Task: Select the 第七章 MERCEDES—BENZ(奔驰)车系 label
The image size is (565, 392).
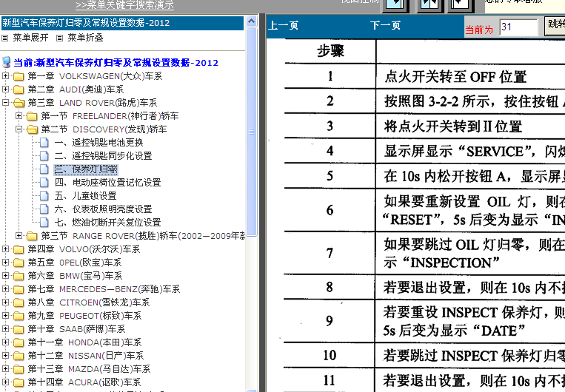Action: [x=104, y=289]
